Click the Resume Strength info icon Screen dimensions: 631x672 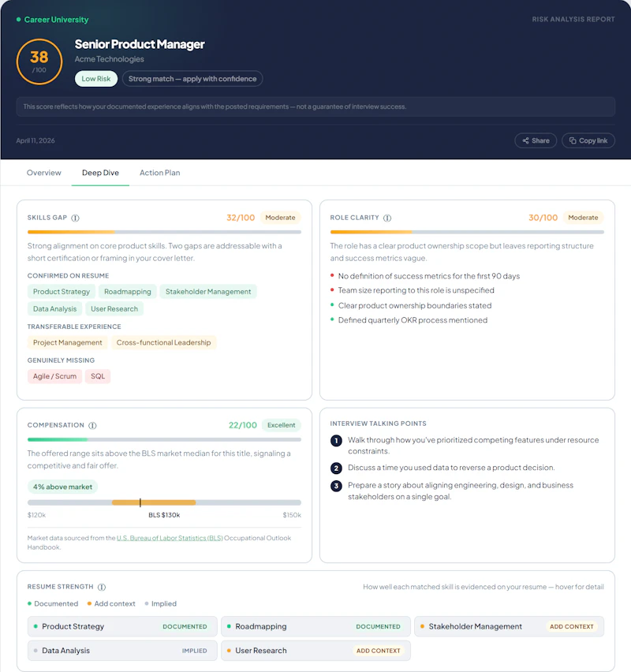(102, 587)
